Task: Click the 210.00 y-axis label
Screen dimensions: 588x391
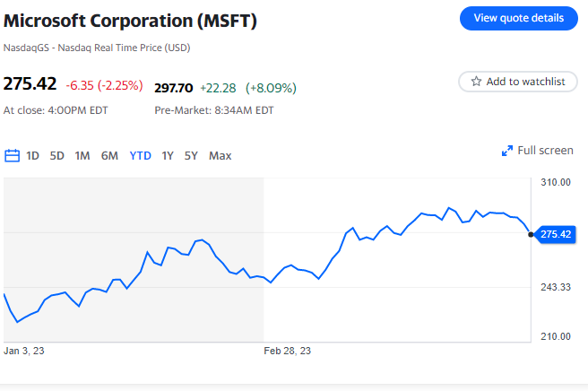Action: [x=558, y=336]
